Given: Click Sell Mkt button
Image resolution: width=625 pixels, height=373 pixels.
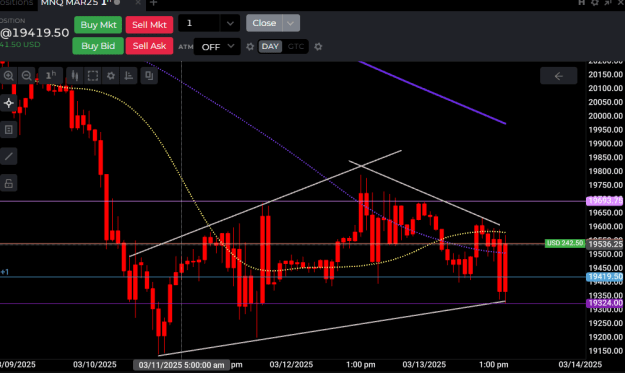Looking at the screenshot, I should 149,25.
